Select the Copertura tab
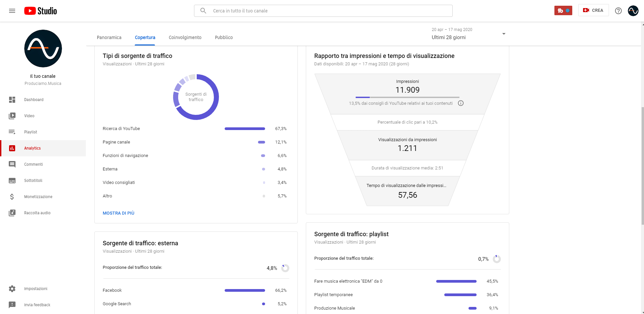Screen dimensions: 644x314 click(x=145, y=37)
